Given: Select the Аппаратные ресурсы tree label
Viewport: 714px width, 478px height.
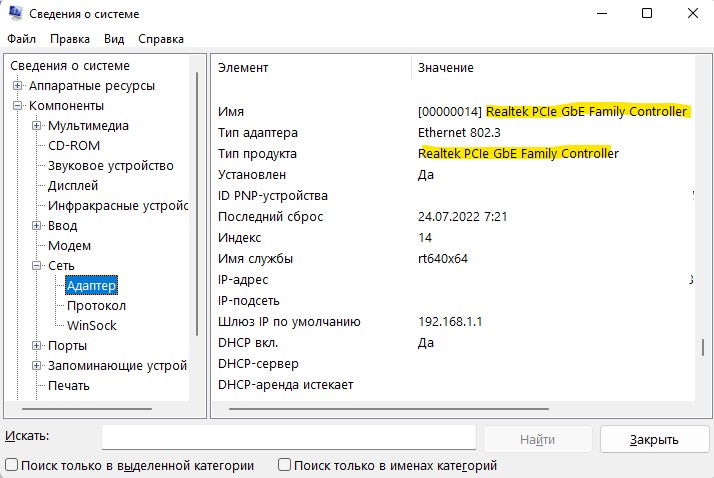Looking at the screenshot, I should [x=92, y=86].
